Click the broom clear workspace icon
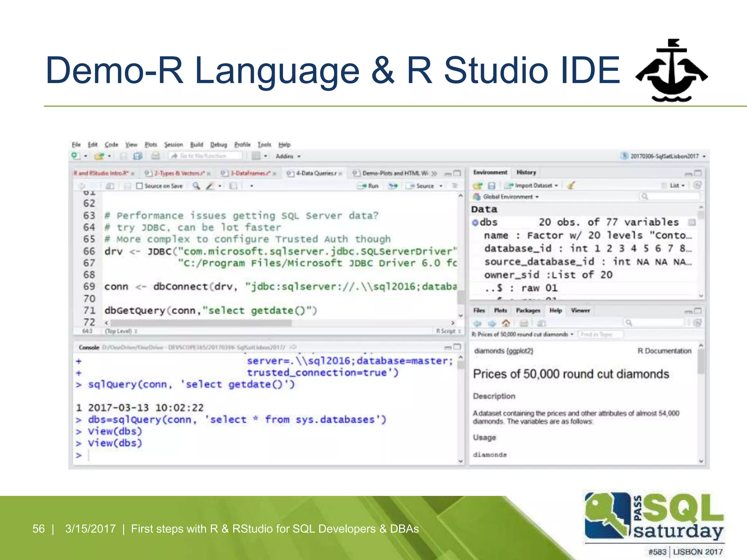The image size is (747, 560). (x=571, y=185)
